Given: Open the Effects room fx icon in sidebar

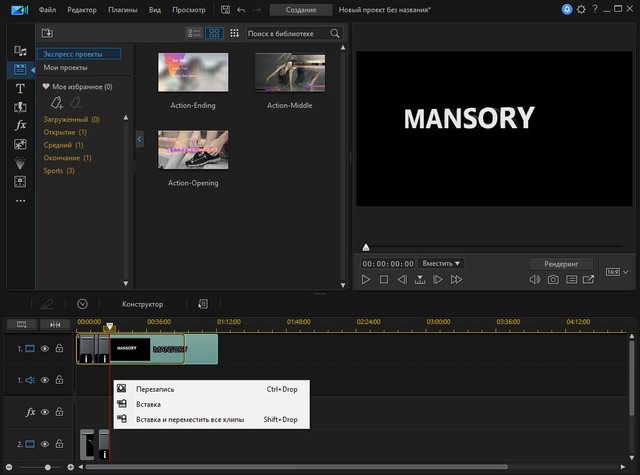Looking at the screenshot, I should 20,125.
